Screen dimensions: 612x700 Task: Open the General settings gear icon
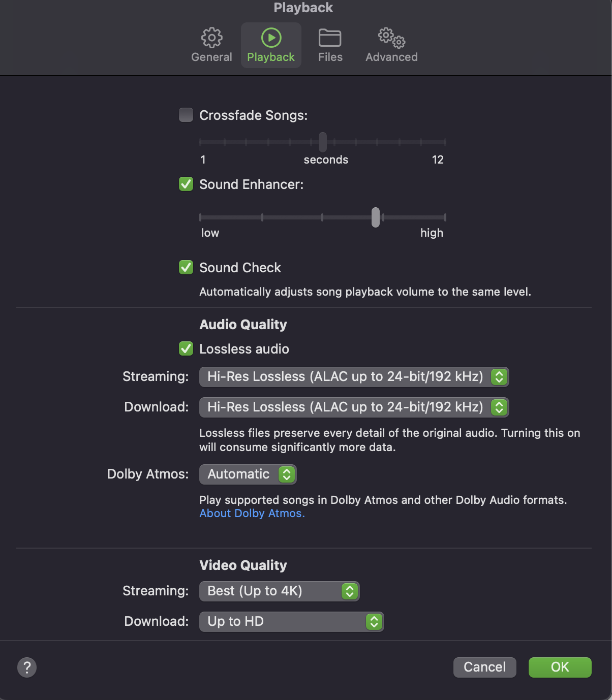click(211, 38)
